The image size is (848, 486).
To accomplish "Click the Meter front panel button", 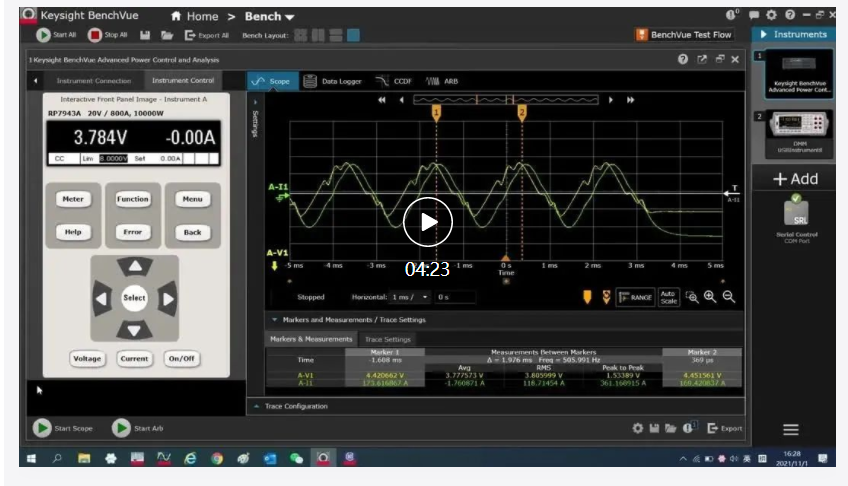I will click(x=73, y=199).
